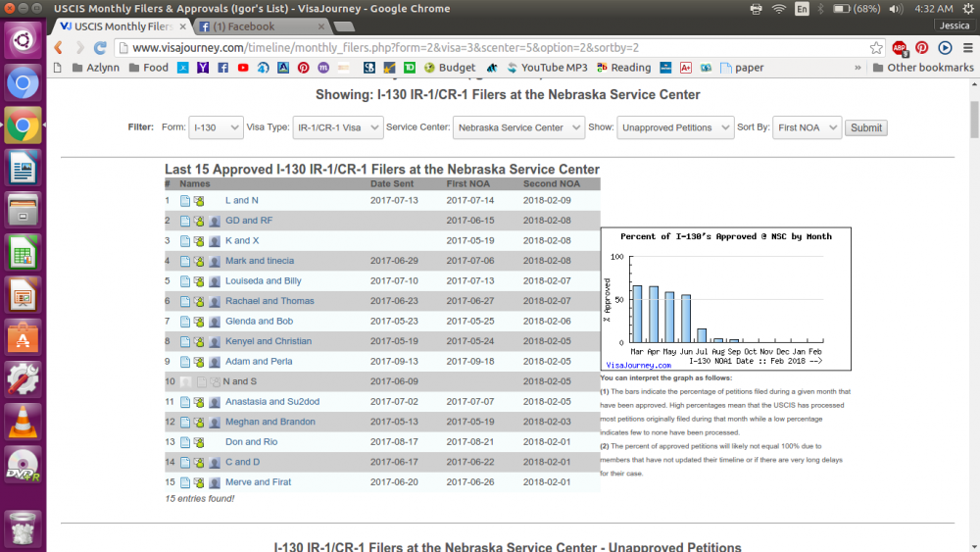Close the Facebook tab

click(x=321, y=26)
